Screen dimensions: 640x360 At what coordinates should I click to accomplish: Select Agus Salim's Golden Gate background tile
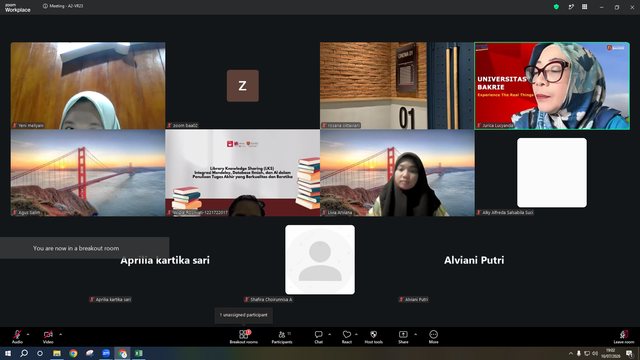click(88, 173)
